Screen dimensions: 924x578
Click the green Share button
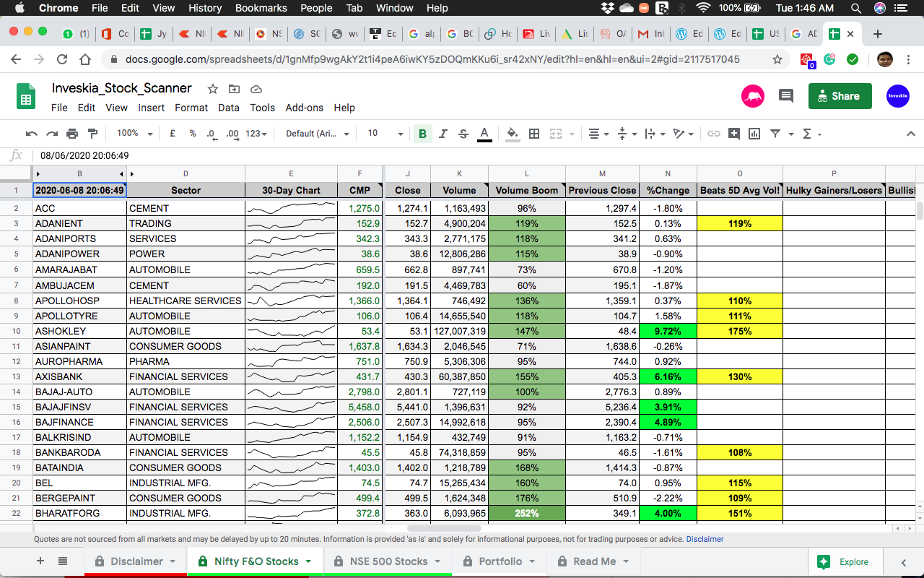click(840, 95)
